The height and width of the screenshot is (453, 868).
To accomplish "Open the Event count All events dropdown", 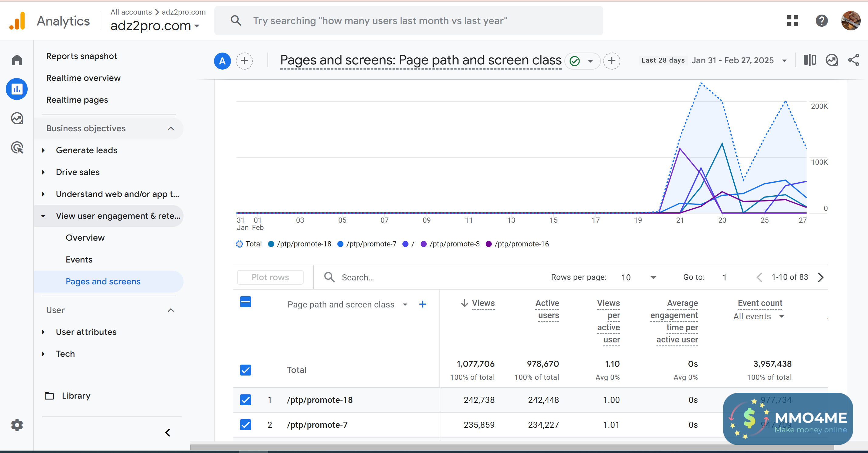I will coord(759,316).
